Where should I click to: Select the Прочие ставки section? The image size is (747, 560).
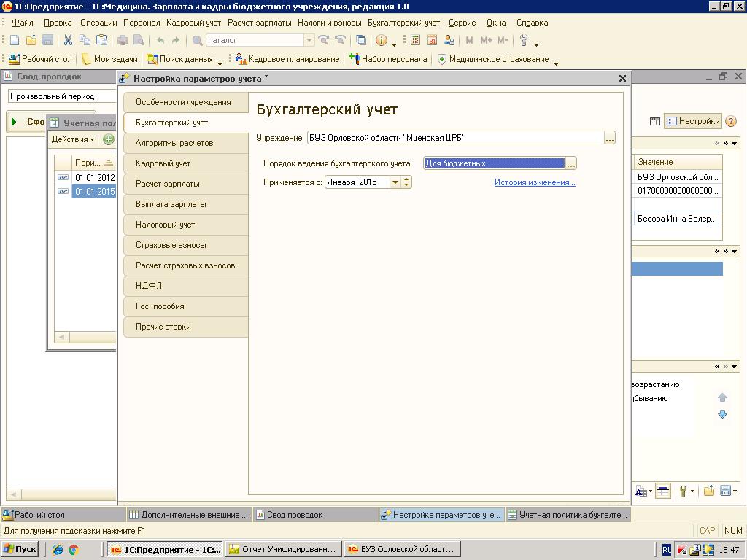point(186,327)
